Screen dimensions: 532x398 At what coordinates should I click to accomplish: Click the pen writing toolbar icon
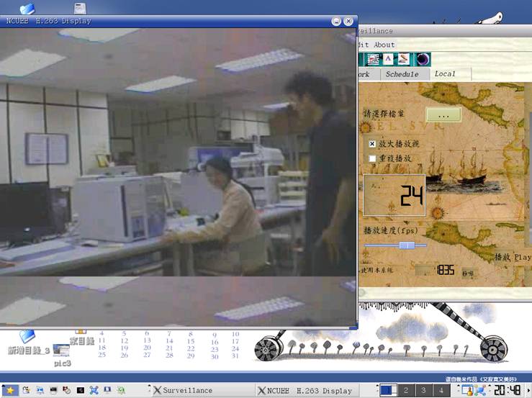point(405,60)
